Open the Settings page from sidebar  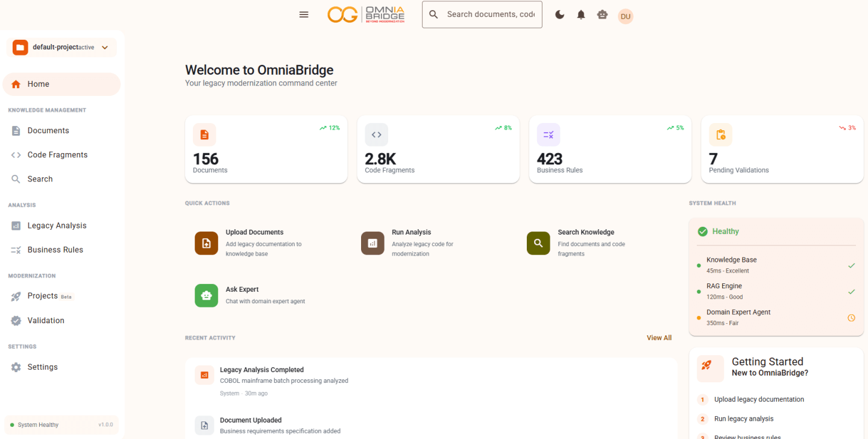(x=42, y=367)
